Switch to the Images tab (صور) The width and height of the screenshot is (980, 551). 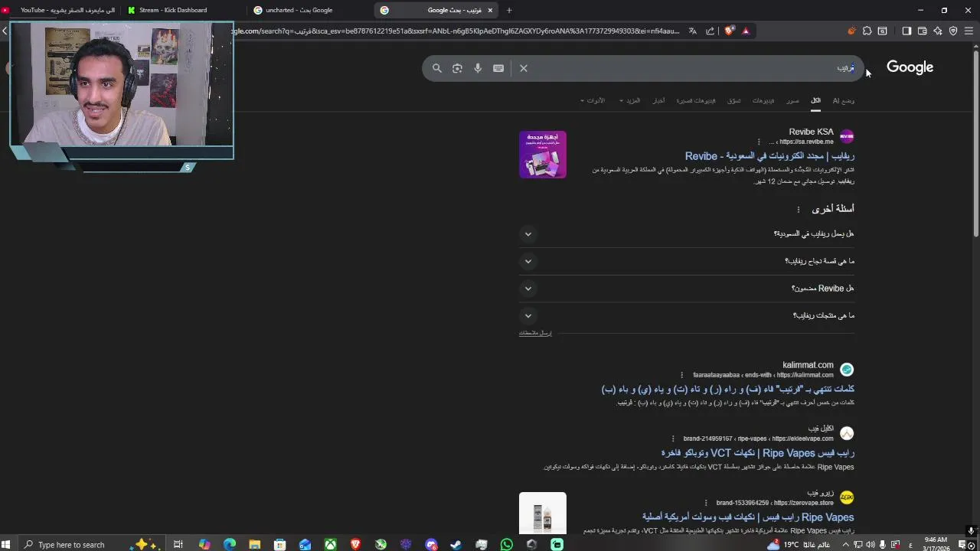[792, 100]
